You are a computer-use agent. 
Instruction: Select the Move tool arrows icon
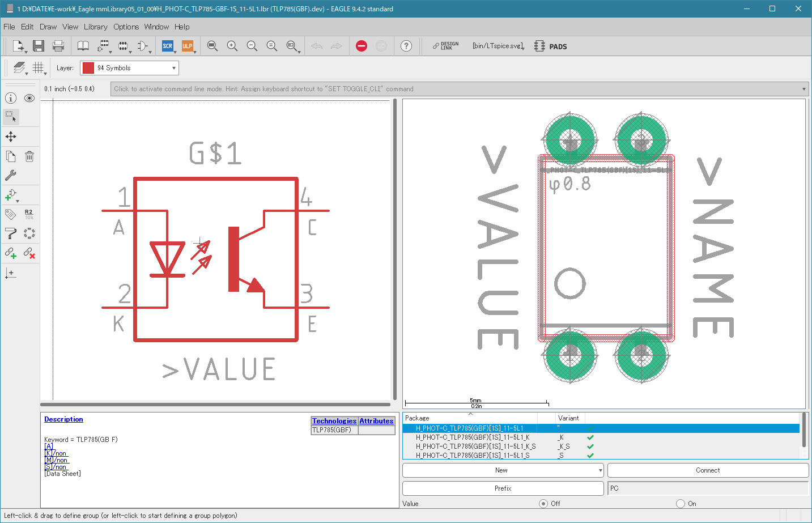click(11, 137)
